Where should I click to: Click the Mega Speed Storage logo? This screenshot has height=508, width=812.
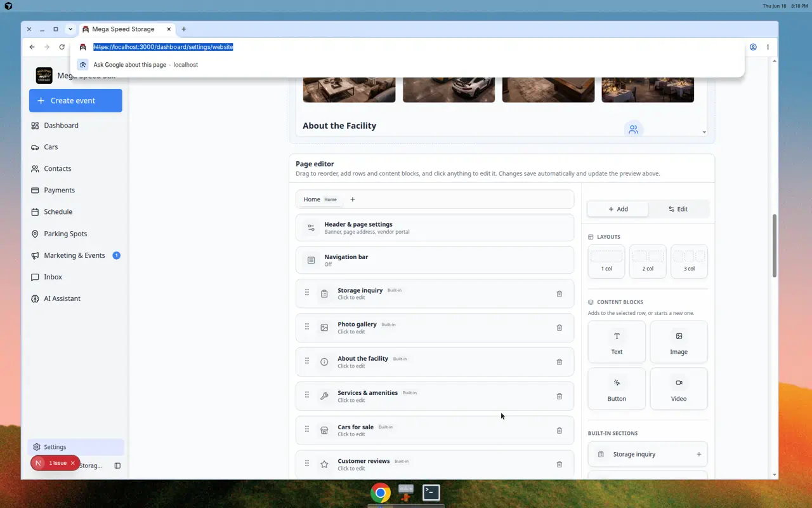[x=44, y=76]
